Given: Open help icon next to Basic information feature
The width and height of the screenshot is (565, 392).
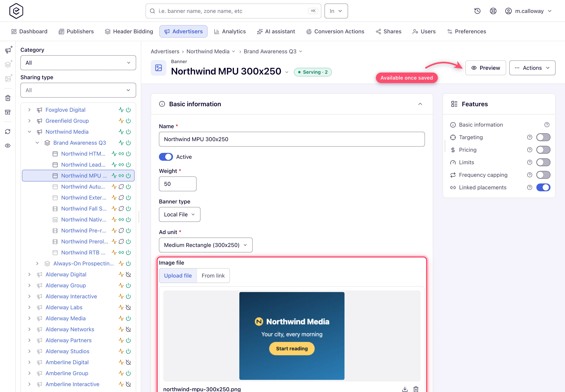Looking at the screenshot, I should [x=547, y=125].
